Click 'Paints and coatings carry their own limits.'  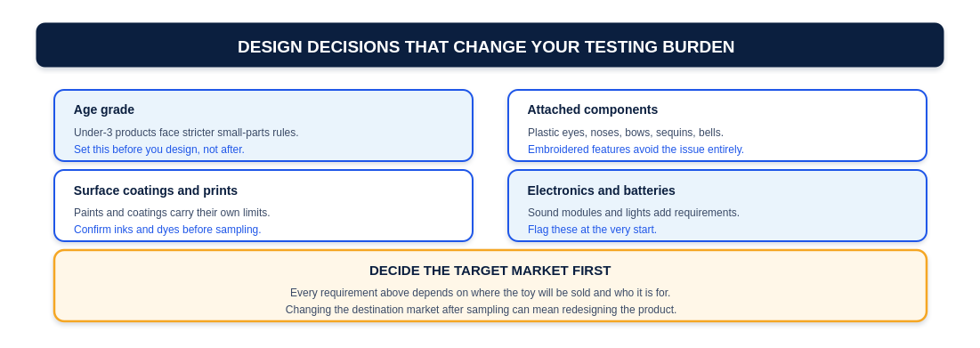172,213
